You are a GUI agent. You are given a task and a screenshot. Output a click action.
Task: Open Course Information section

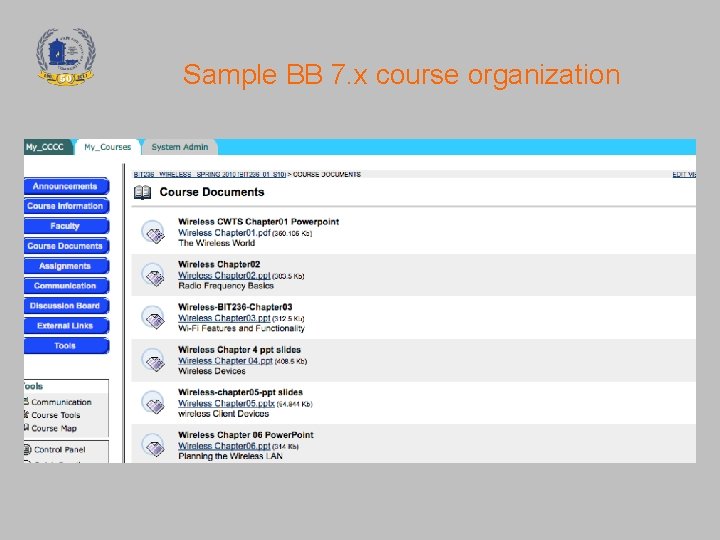coord(66,206)
